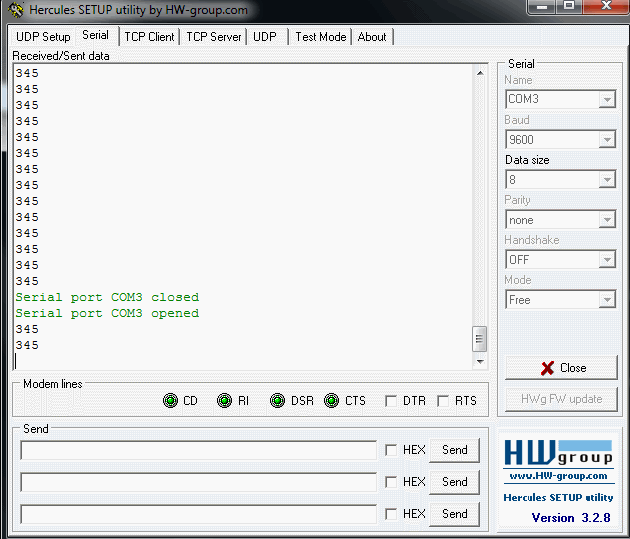Click the scrollbar down arrow

[x=480, y=361]
